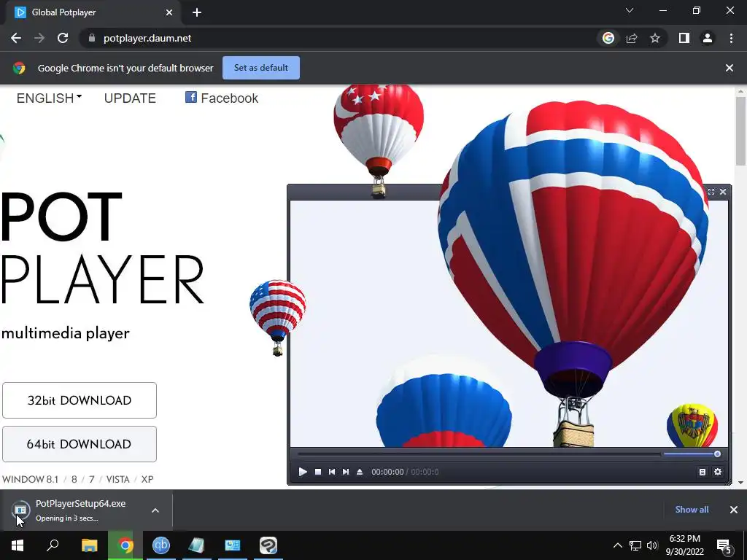Open the Facebook link

tap(222, 98)
